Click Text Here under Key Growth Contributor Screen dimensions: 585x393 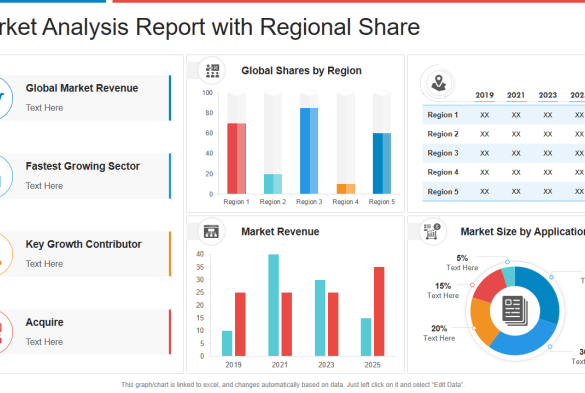click(44, 264)
